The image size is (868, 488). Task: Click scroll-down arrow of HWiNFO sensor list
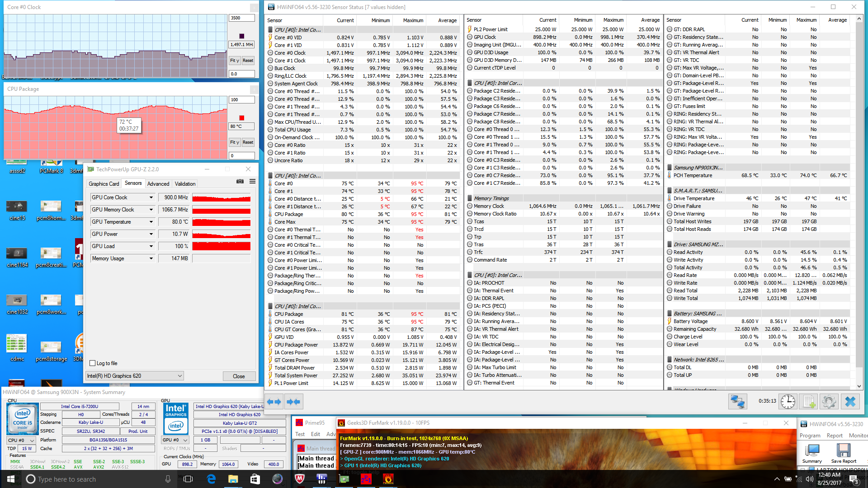click(x=859, y=386)
